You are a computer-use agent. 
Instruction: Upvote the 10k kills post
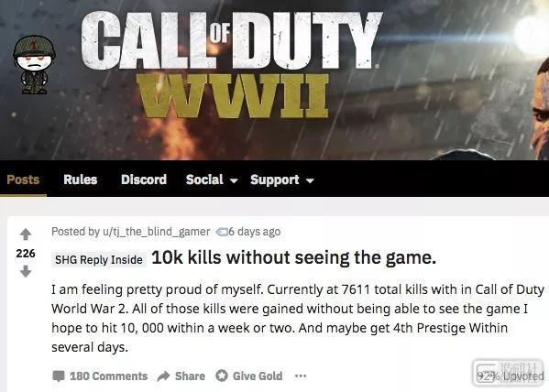click(26, 234)
